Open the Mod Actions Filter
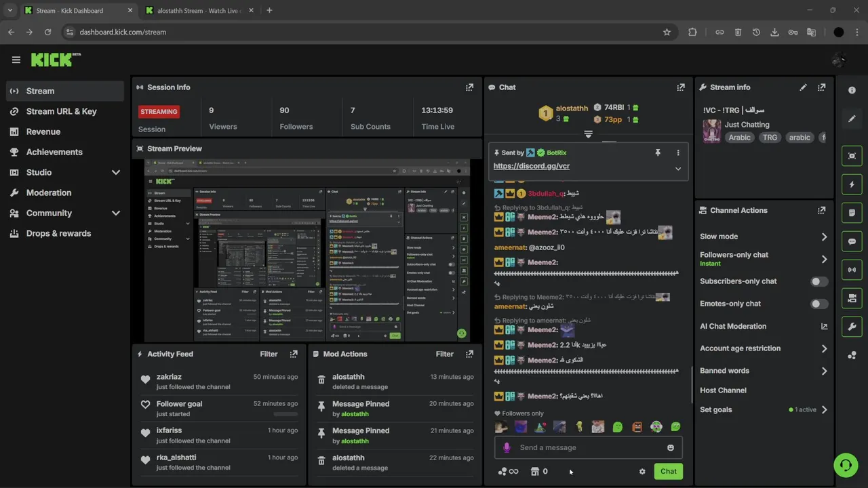Screen dimensions: 868x488 pos(444,354)
